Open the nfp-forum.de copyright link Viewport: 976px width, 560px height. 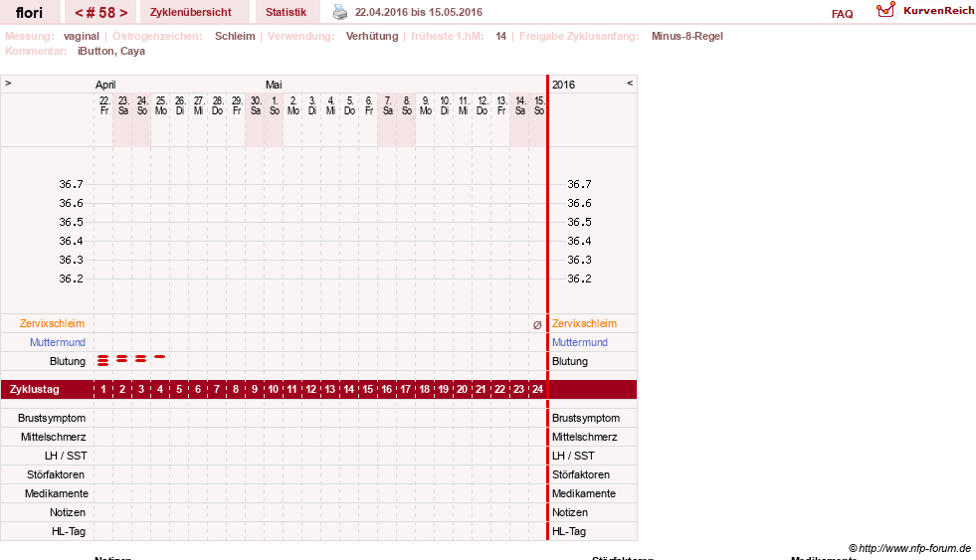910,548
